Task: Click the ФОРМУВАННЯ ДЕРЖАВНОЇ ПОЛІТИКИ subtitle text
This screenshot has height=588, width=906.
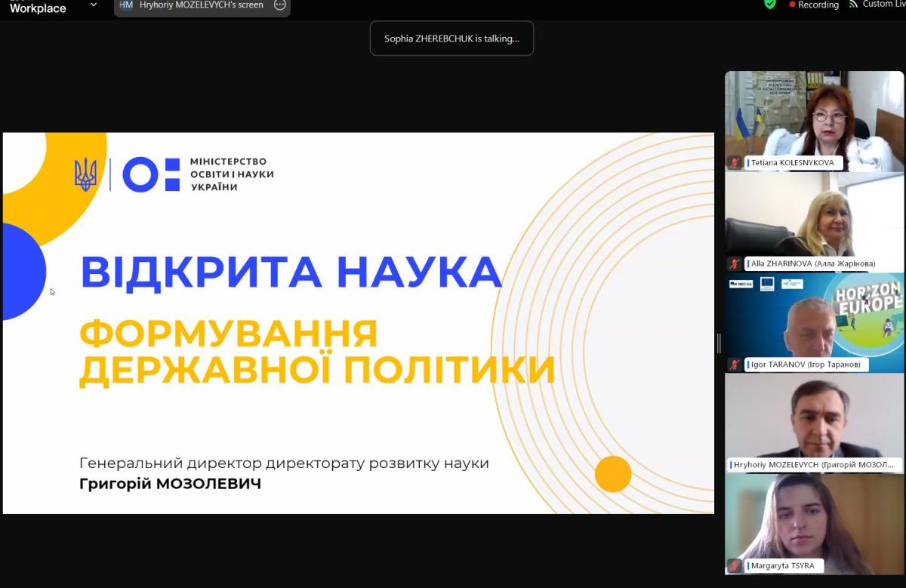Action: coord(317,352)
